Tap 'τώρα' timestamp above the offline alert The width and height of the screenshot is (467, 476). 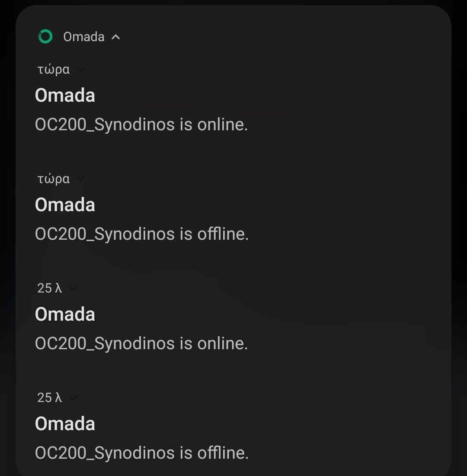pos(54,179)
